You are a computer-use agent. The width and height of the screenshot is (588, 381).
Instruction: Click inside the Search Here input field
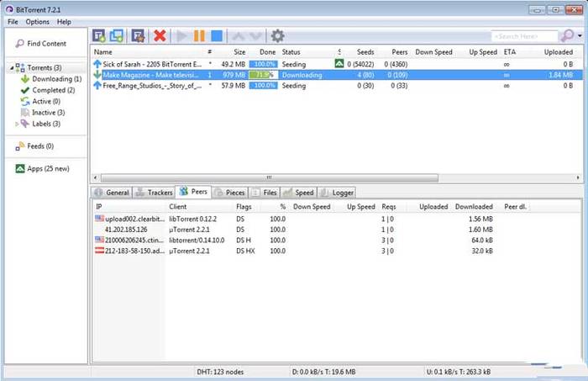(522, 37)
